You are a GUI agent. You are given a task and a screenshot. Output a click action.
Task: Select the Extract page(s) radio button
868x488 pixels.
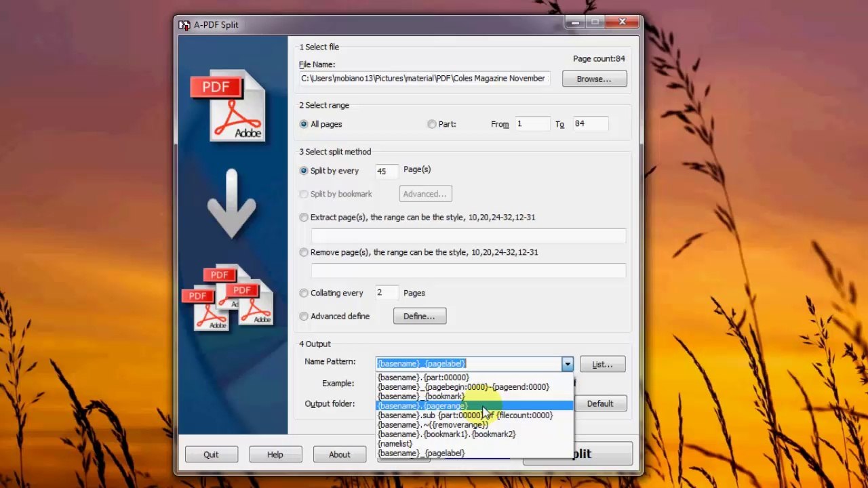[304, 218]
